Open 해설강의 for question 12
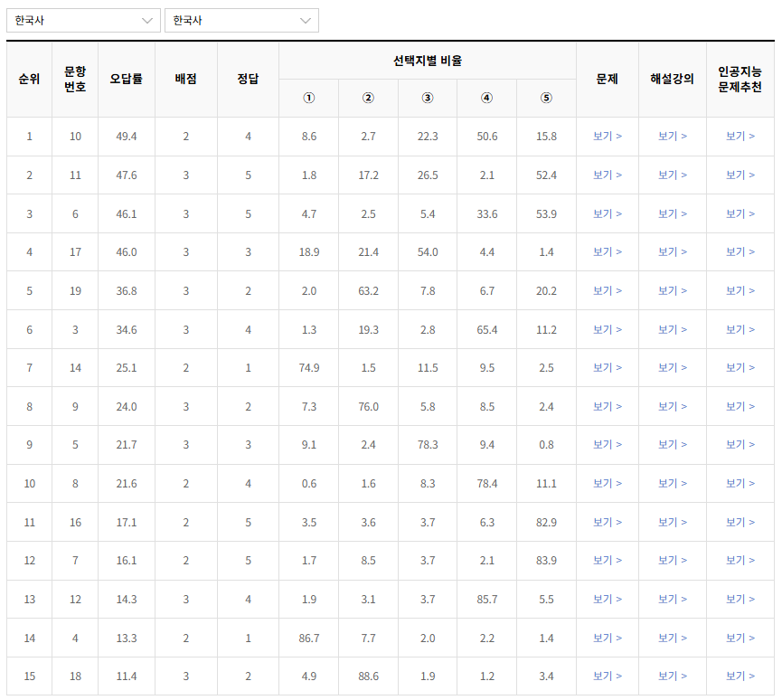Viewport: 782px width, 700px height. tap(673, 599)
